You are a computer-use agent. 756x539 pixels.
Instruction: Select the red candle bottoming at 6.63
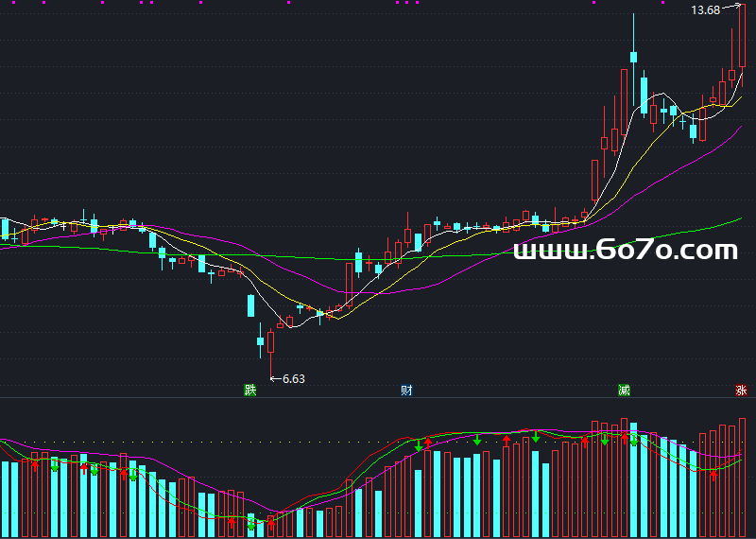(x=270, y=354)
